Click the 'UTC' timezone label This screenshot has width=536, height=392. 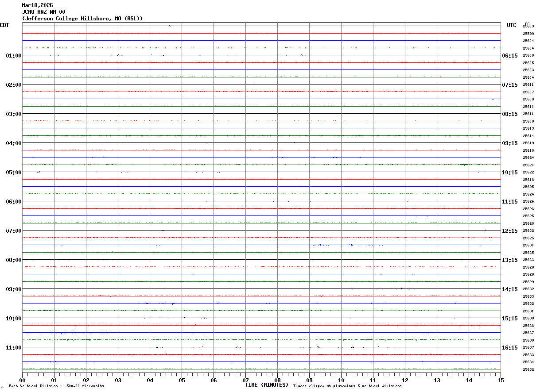512,25
